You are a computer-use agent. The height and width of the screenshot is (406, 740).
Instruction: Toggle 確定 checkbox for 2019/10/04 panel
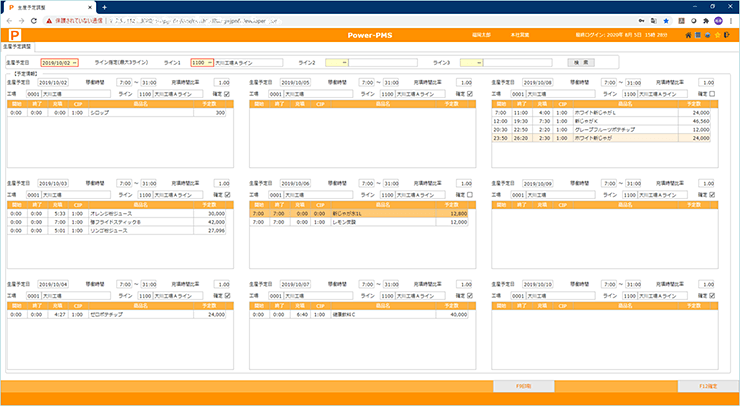pyautogui.click(x=227, y=296)
